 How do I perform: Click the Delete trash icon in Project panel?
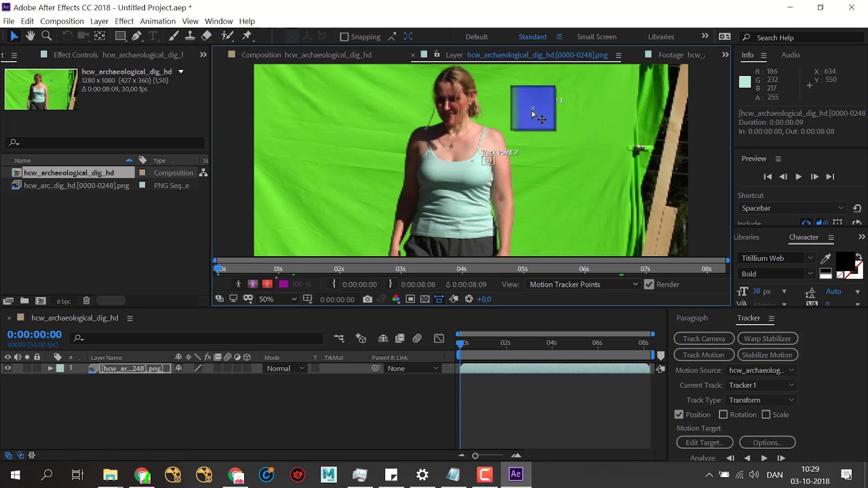point(86,301)
